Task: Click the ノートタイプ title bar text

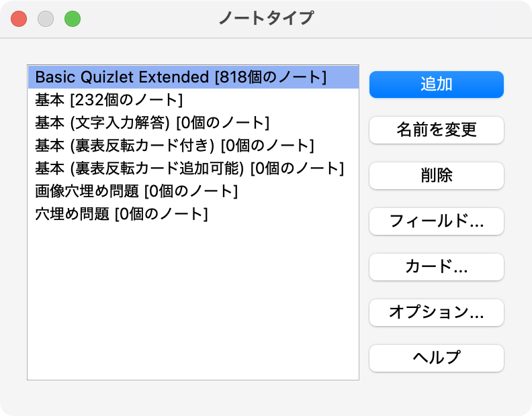Action: [x=266, y=18]
